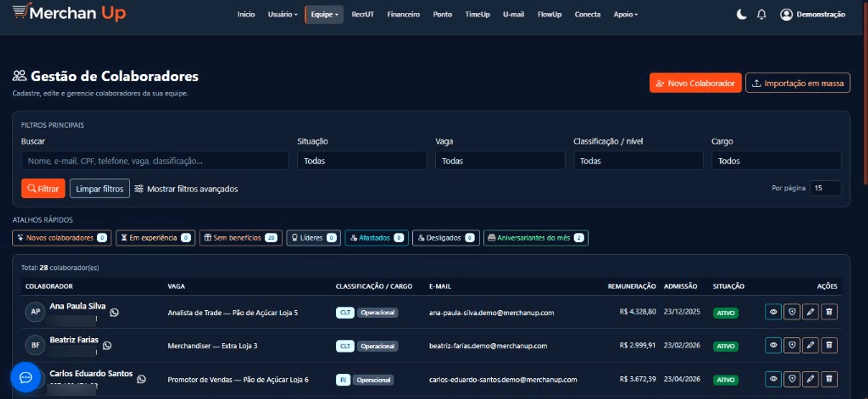
Task: Open Ana Paula Silva name link
Action: point(78,306)
